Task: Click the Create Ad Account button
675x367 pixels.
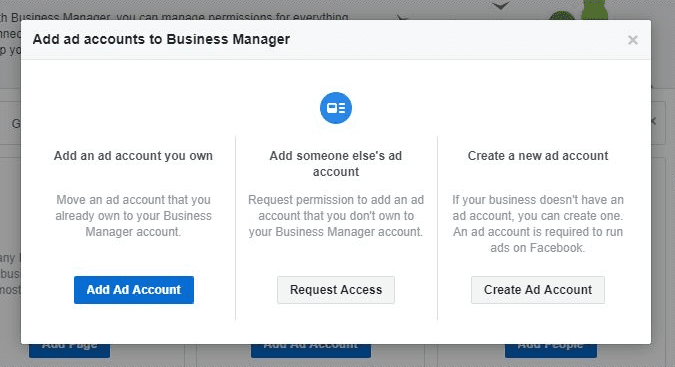Action: point(538,290)
